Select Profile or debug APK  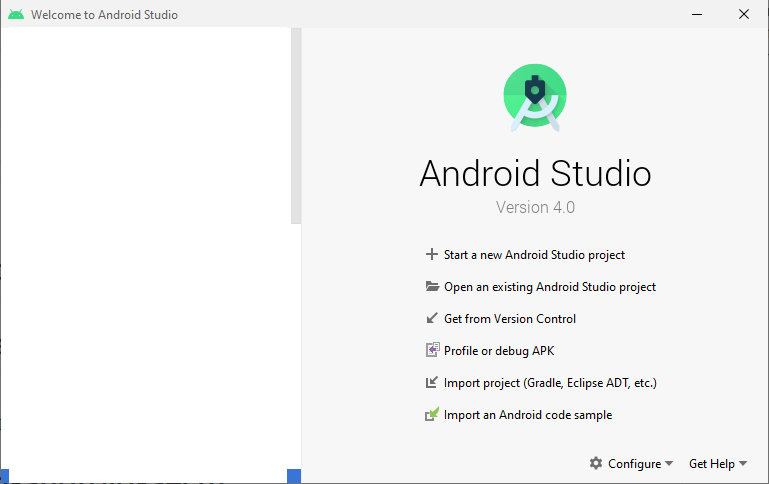[x=499, y=351]
